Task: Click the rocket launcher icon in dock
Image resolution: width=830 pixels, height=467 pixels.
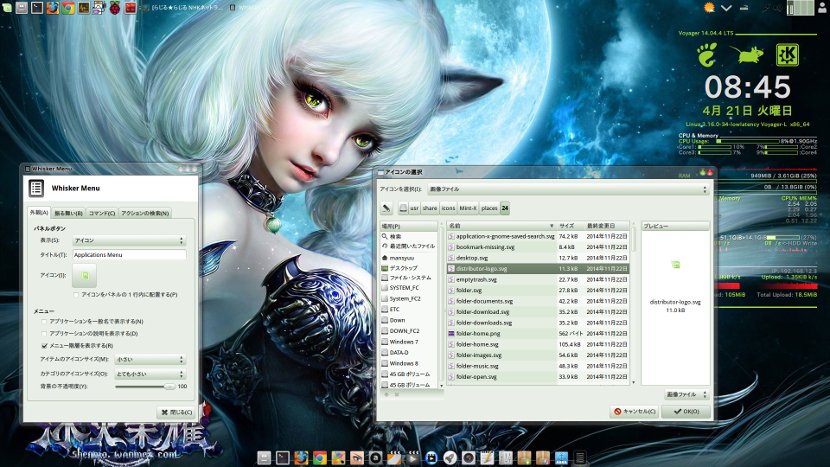Action: tap(450, 457)
